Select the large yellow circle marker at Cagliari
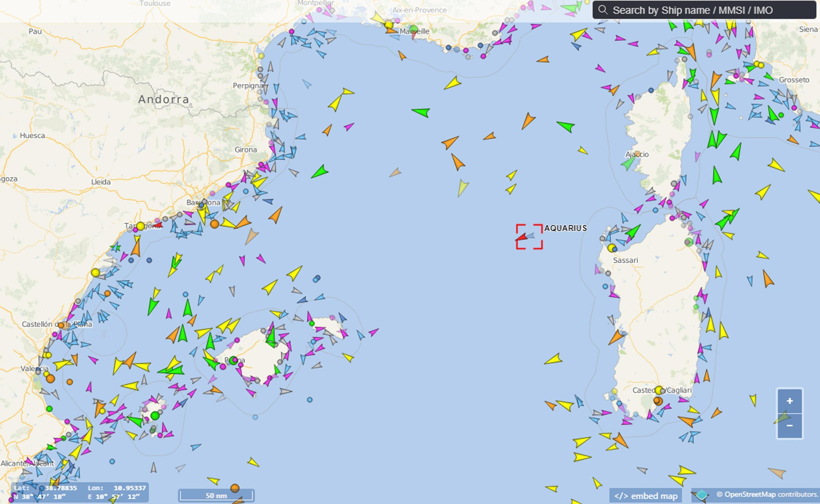 [659, 390]
